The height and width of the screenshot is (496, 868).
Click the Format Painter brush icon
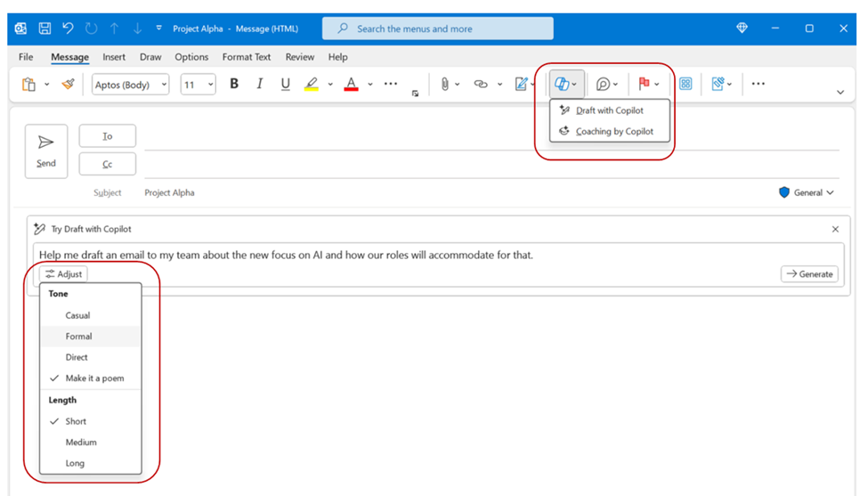[x=68, y=85]
